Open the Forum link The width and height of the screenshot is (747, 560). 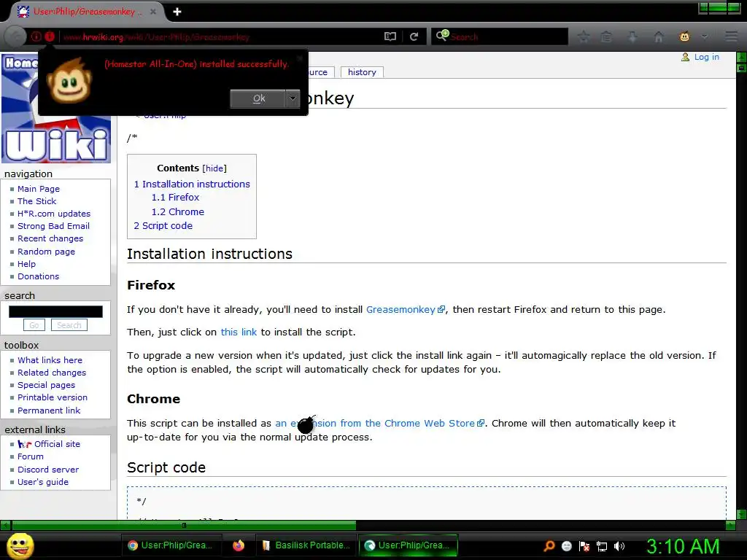coord(31,456)
